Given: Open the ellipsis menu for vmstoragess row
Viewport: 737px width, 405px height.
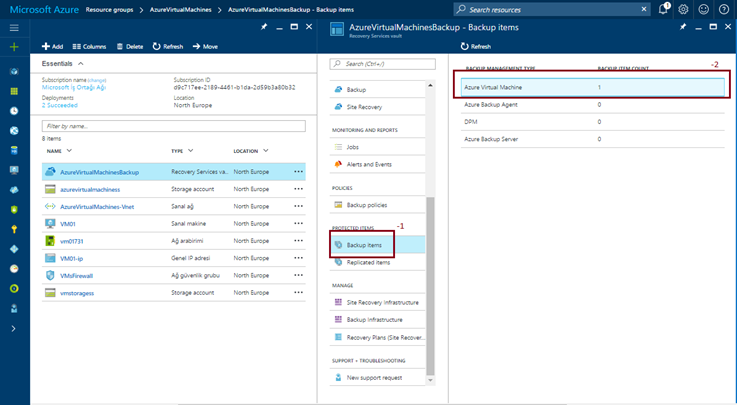Looking at the screenshot, I should click(x=298, y=293).
